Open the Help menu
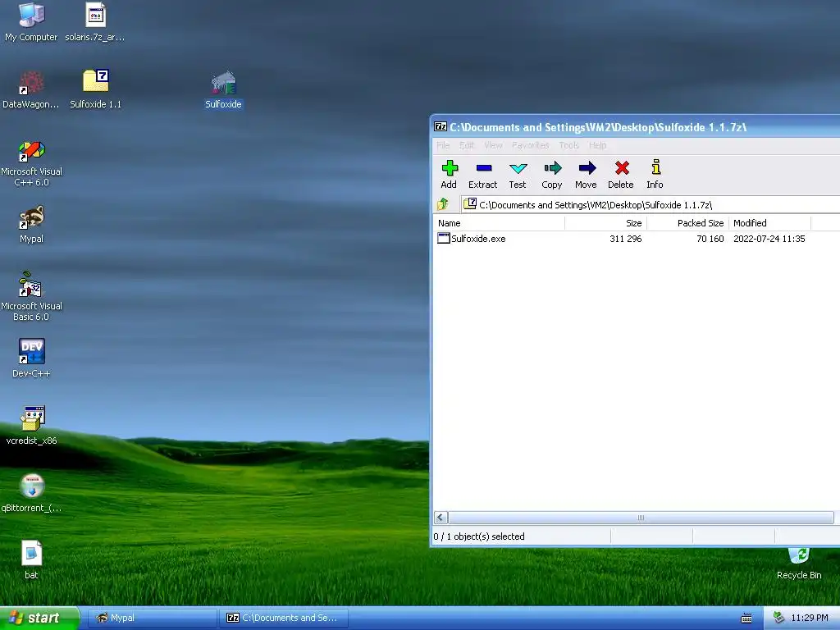This screenshot has height=630, width=840. click(x=597, y=145)
